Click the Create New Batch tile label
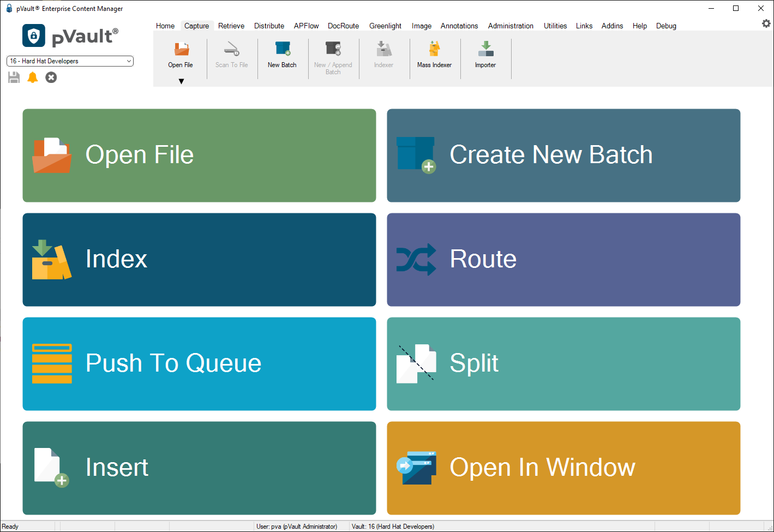 [551, 155]
